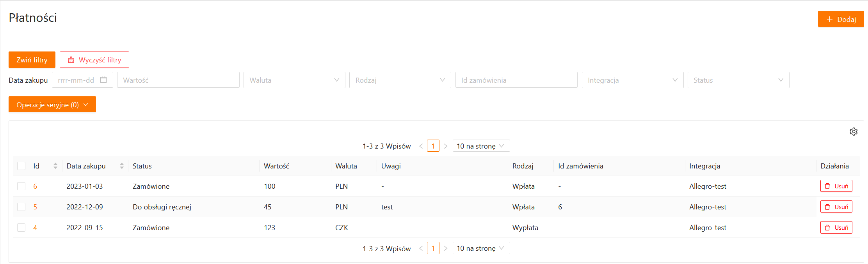Select page 1 in top pagination
This screenshot has height=264, width=868.
[433, 146]
